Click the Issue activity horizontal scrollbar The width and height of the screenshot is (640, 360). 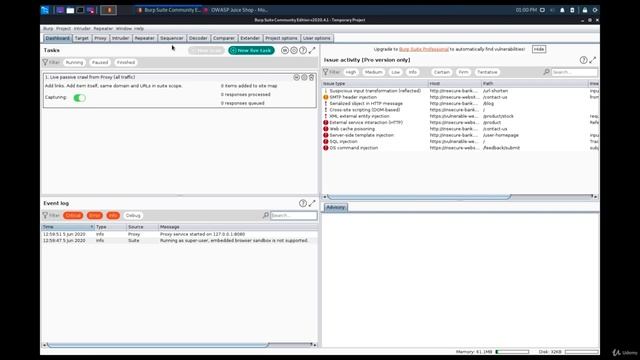[419, 197]
